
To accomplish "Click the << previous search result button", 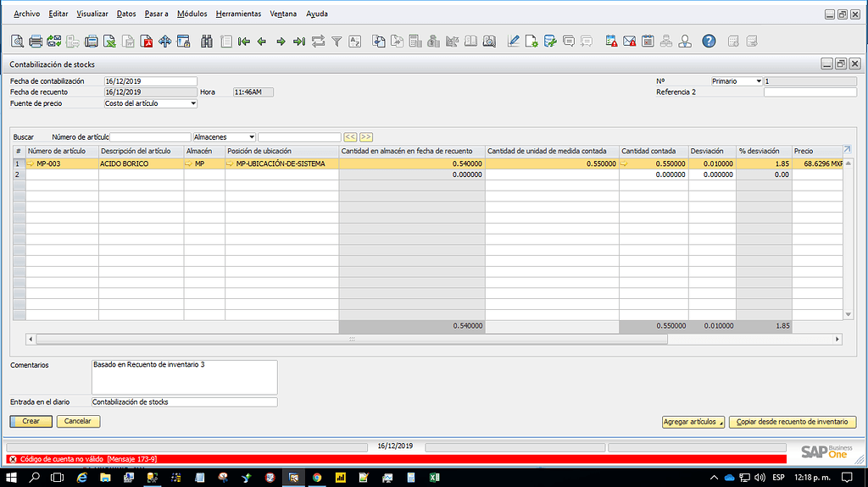I will pos(350,137).
